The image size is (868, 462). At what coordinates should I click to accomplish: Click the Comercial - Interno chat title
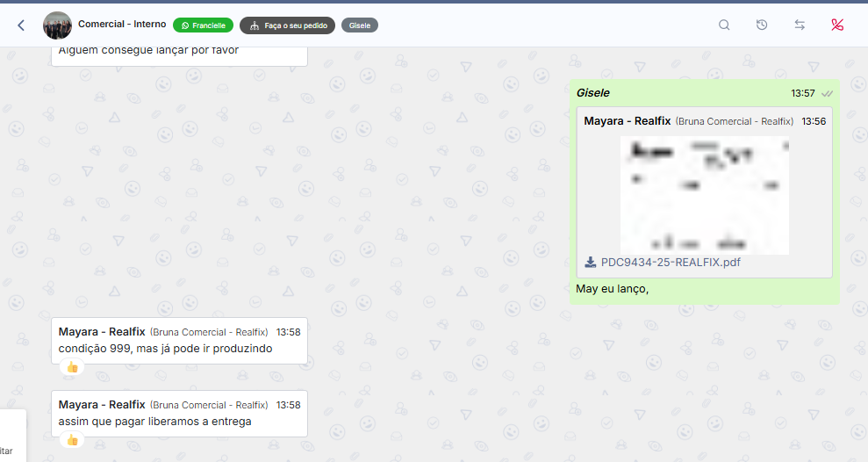click(x=122, y=24)
